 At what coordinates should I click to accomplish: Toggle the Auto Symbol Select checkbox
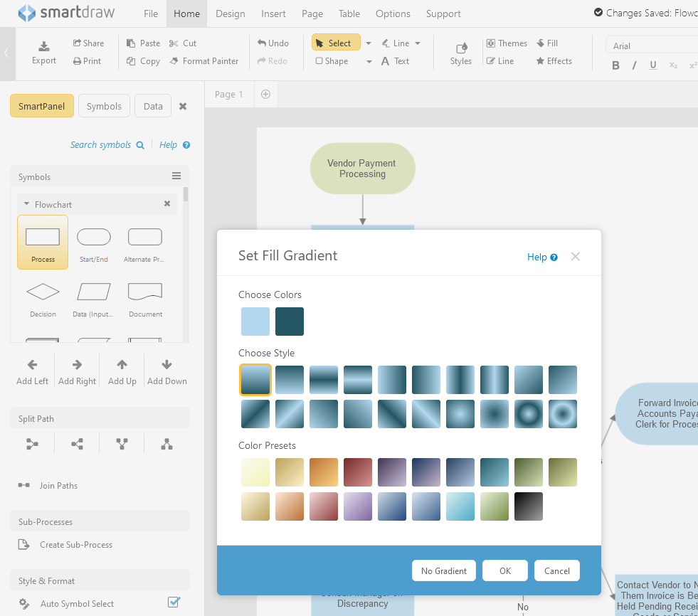pyautogui.click(x=173, y=602)
